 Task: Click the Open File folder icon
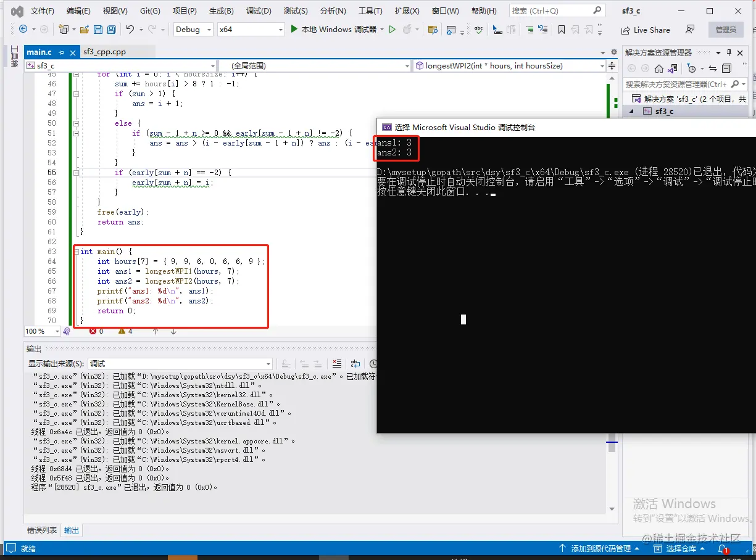(84, 29)
